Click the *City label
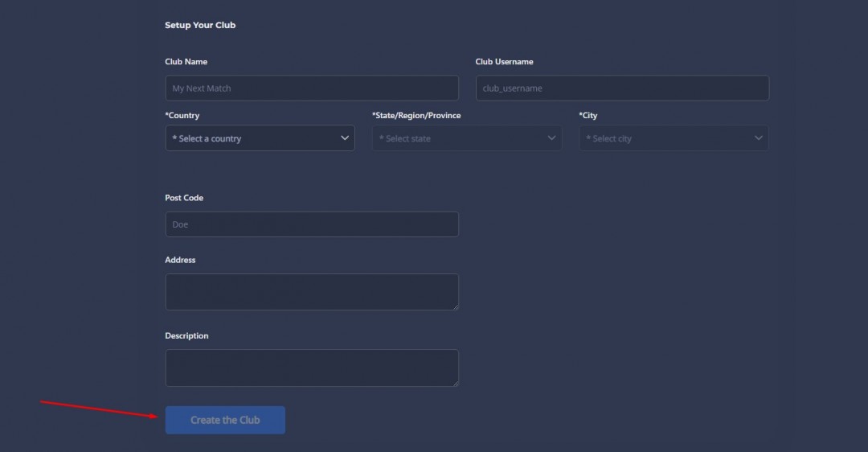868x452 pixels. pyautogui.click(x=588, y=115)
